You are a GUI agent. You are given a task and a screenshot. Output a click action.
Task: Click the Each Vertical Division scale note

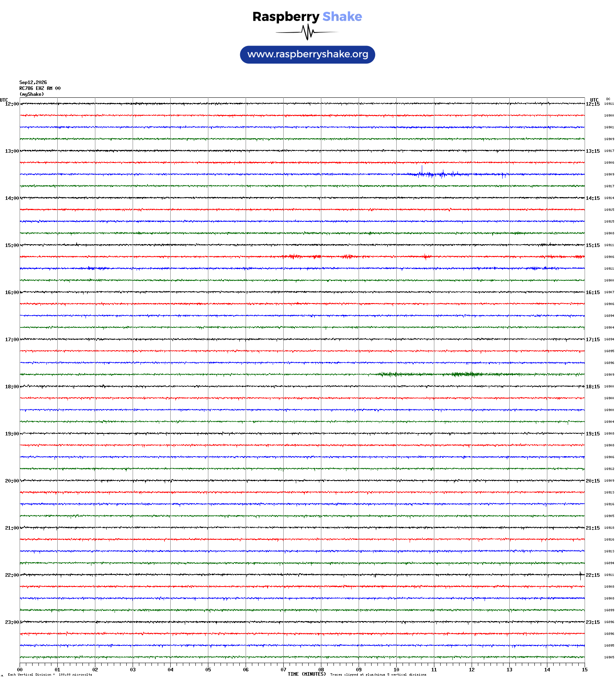[50, 675]
